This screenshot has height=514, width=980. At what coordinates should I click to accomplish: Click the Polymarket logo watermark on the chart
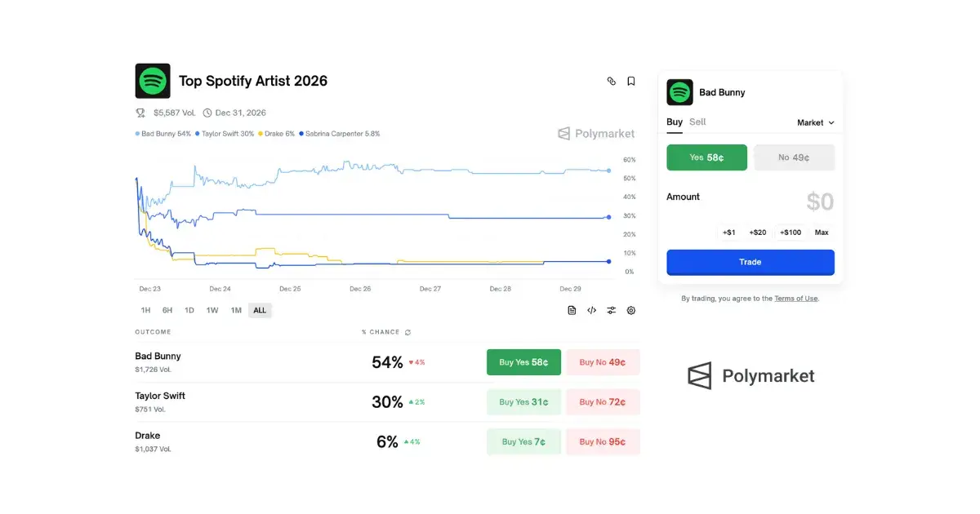(596, 133)
